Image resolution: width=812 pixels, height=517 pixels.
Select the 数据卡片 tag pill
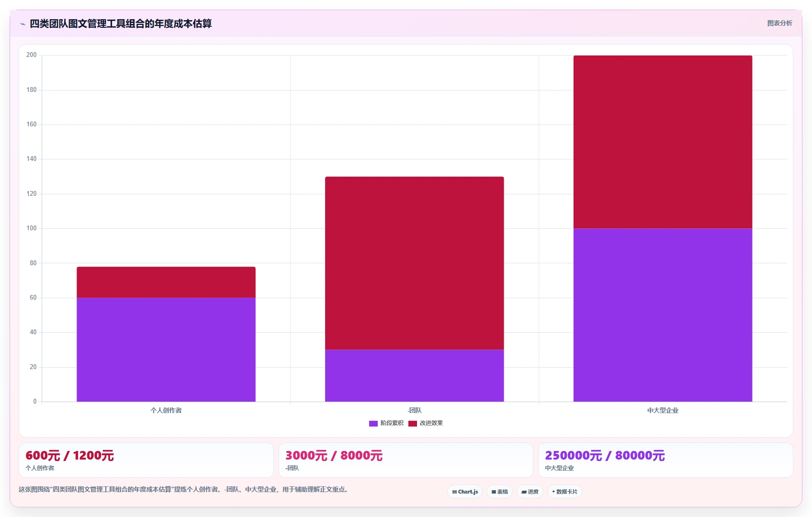[x=564, y=492]
